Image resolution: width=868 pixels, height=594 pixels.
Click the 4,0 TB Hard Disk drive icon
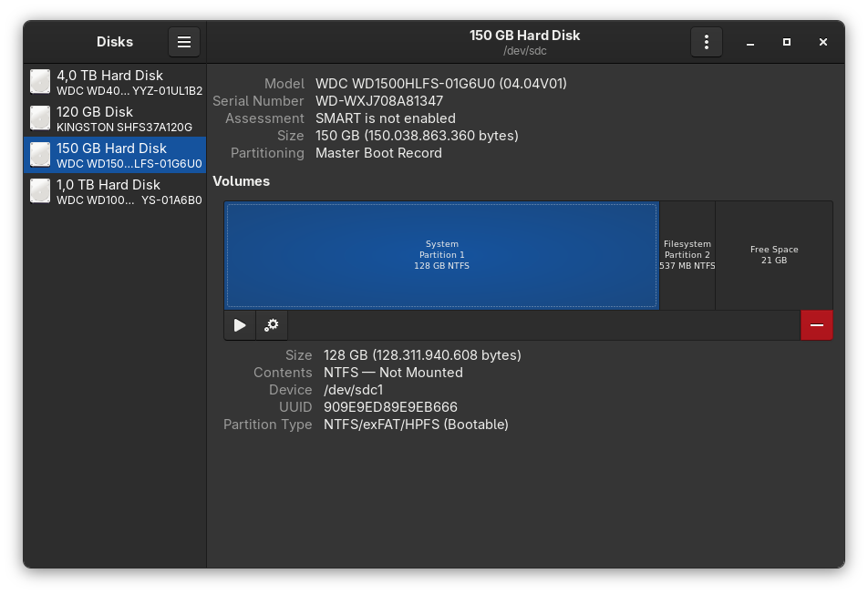40,82
